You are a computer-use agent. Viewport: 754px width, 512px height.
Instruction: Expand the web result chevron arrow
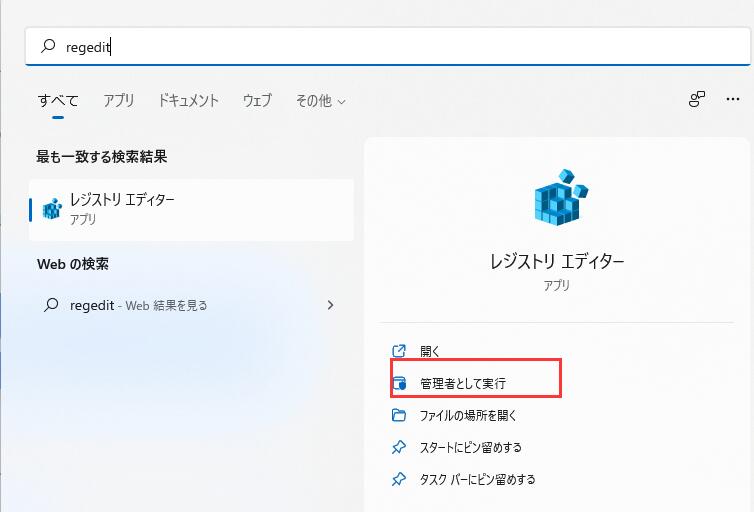click(331, 305)
